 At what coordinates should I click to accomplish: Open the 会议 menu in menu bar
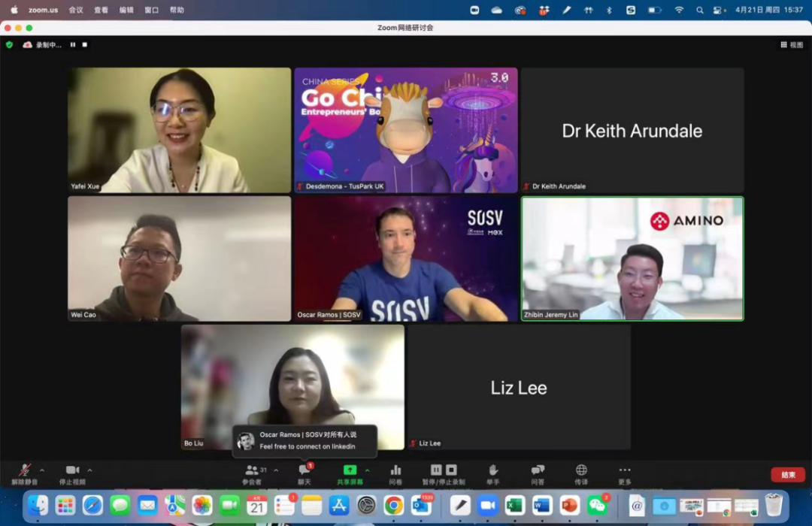[76, 10]
